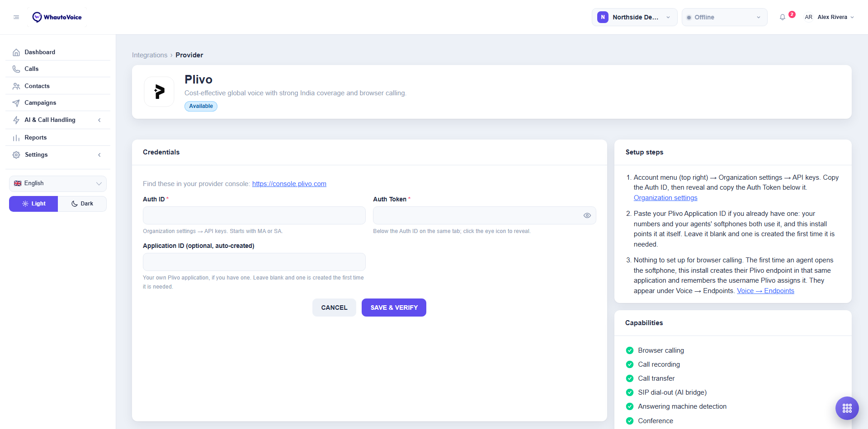868x429 pixels.
Task: Click the Settings gear icon
Action: 16,155
